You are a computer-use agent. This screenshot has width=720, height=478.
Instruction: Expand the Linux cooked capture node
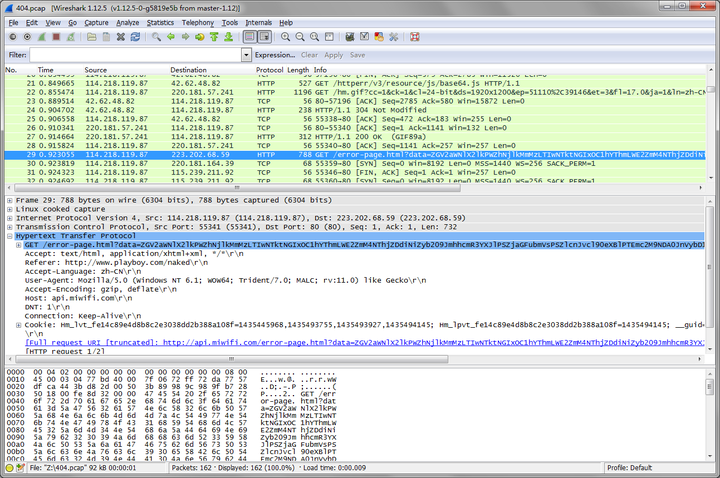point(10,209)
